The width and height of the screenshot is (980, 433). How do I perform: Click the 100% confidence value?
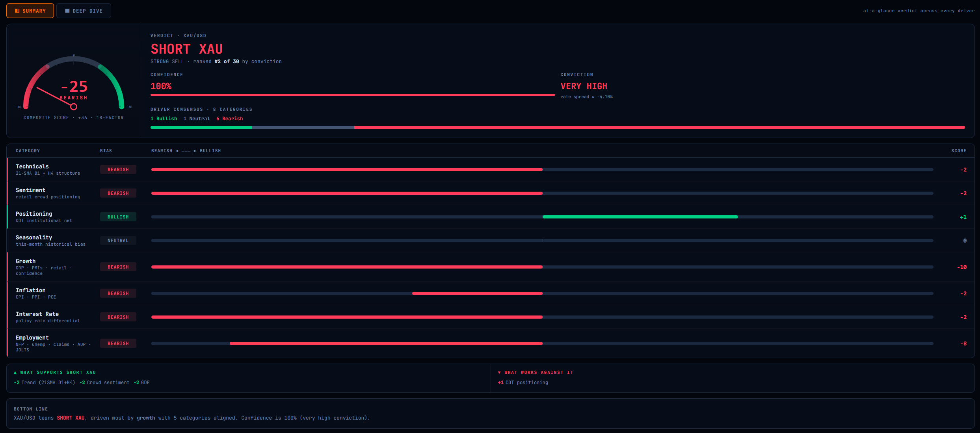161,86
